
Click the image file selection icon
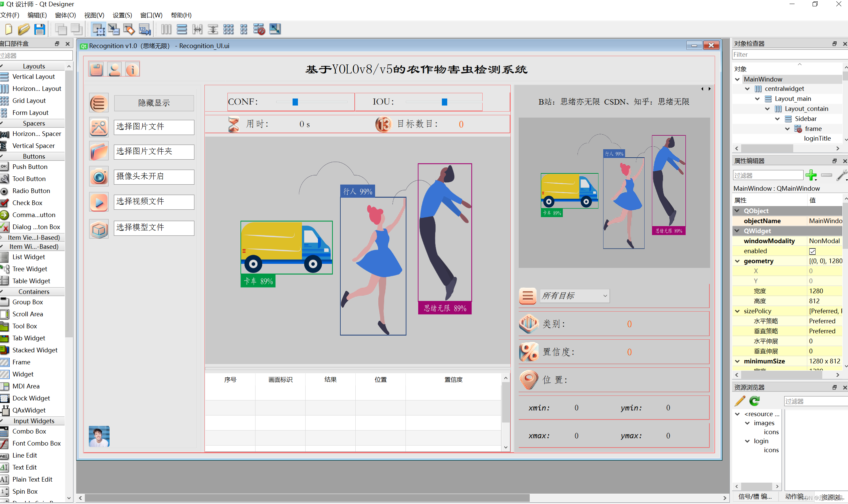tap(98, 127)
